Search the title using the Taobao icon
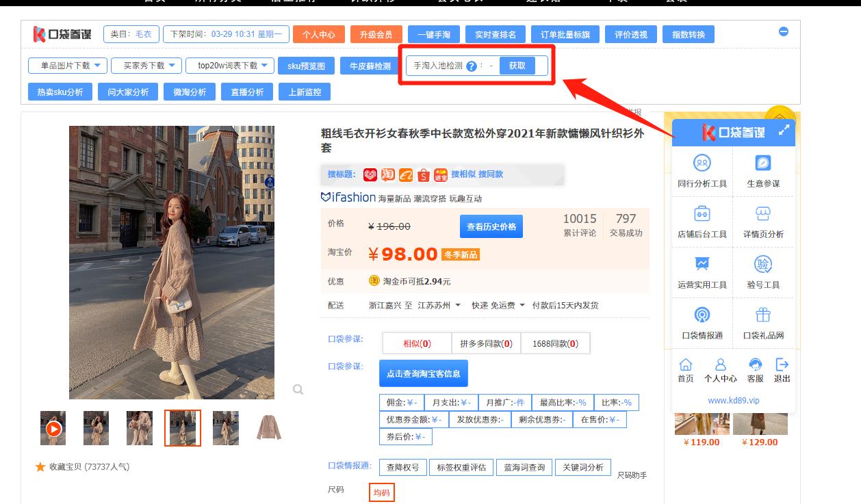861x504 pixels. (x=387, y=175)
